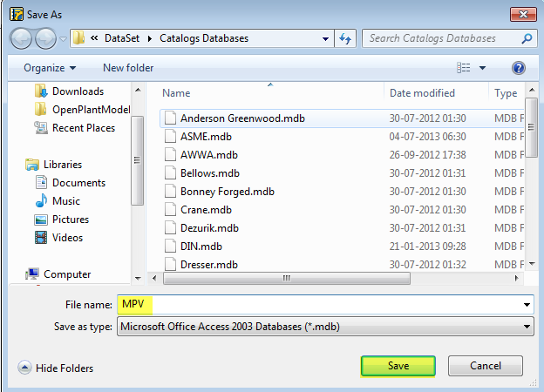Refresh the Catalogs Databases folder view

click(345, 38)
